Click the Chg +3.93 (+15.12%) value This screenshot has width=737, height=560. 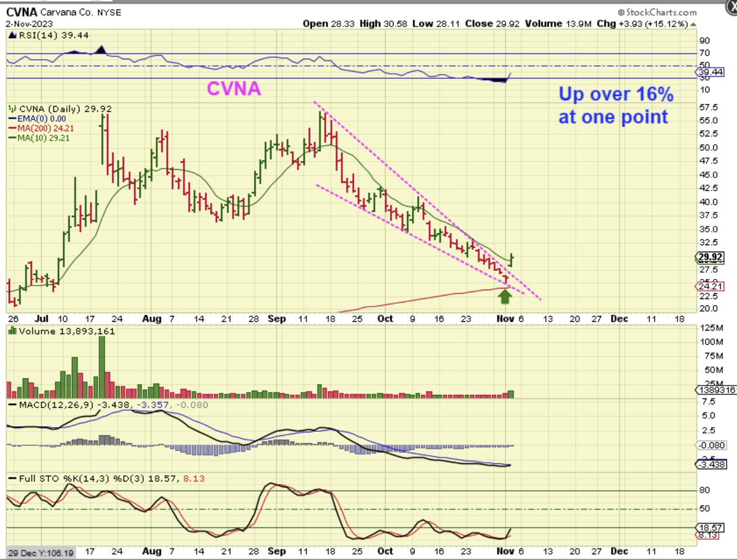(x=642, y=23)
